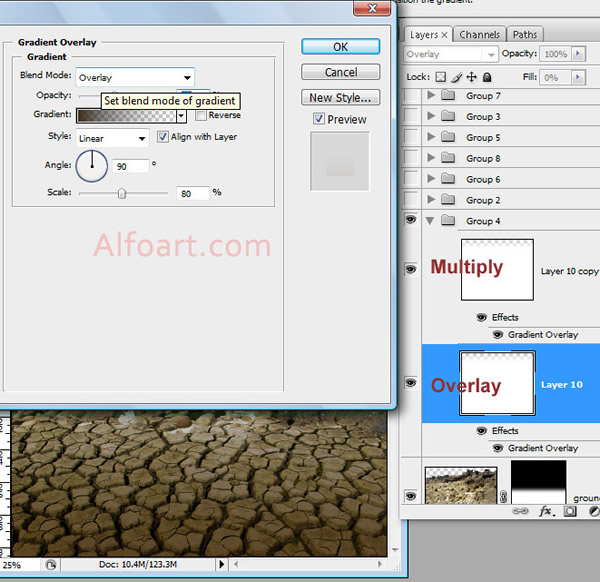600x582 pixels.
Task: Switch to the Channels tab
Action: (479, 34)
